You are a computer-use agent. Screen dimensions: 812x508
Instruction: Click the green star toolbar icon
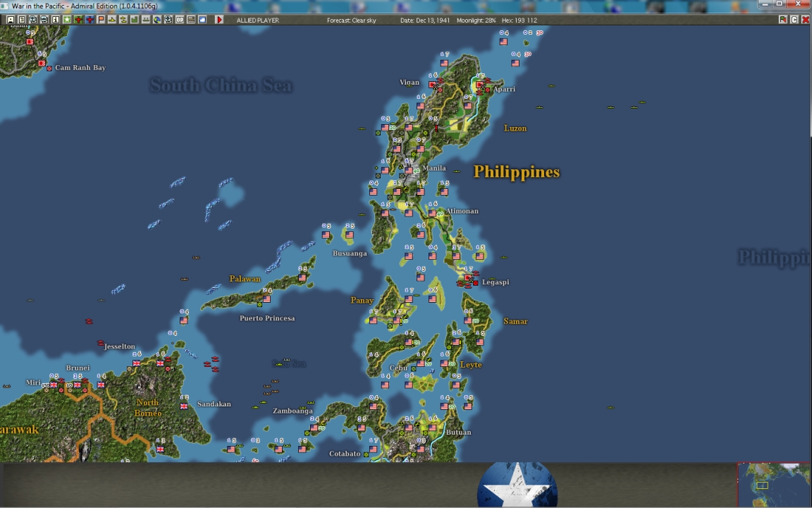click(x=67, y=20)
